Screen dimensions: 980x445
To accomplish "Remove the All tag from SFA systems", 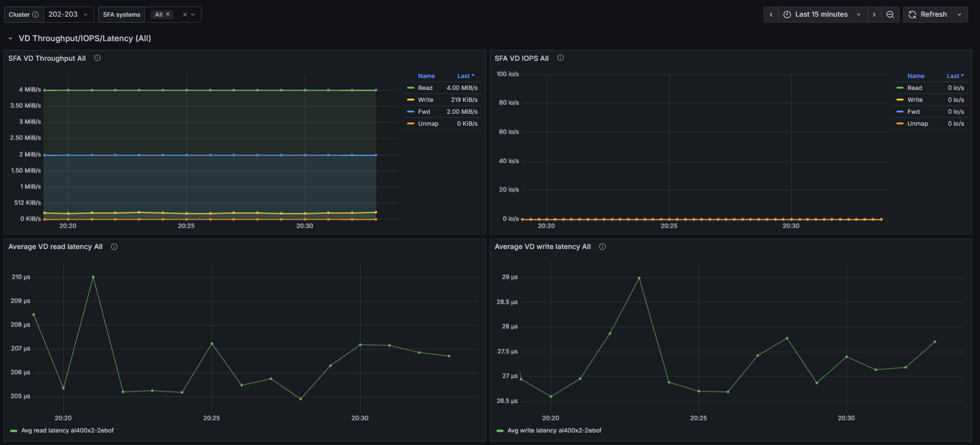I will (x=168, y=14).
